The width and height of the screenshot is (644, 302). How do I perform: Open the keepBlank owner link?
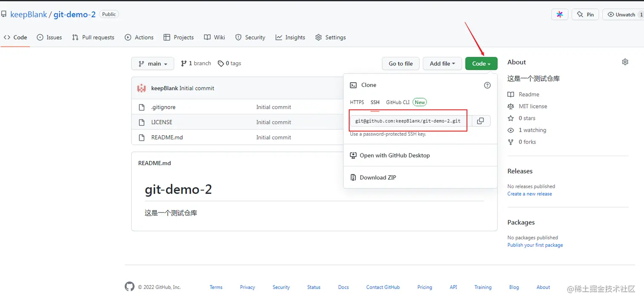[29, 15]
